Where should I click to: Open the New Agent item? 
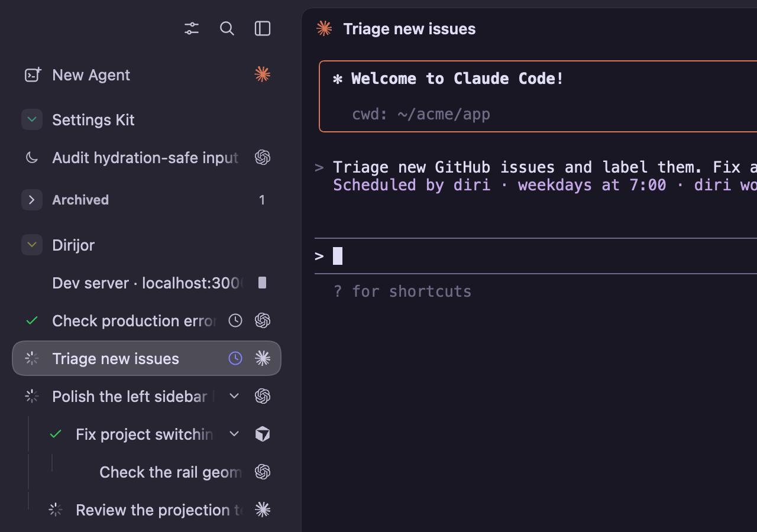point(147,75)
